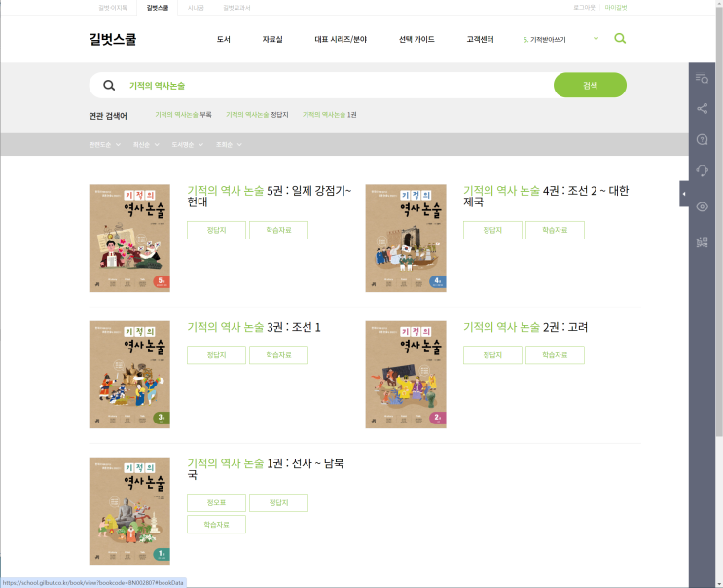Viewport: 723px width, 588px height.
Task: Open the share icon in right sidebar
Action: click(702, 109)
